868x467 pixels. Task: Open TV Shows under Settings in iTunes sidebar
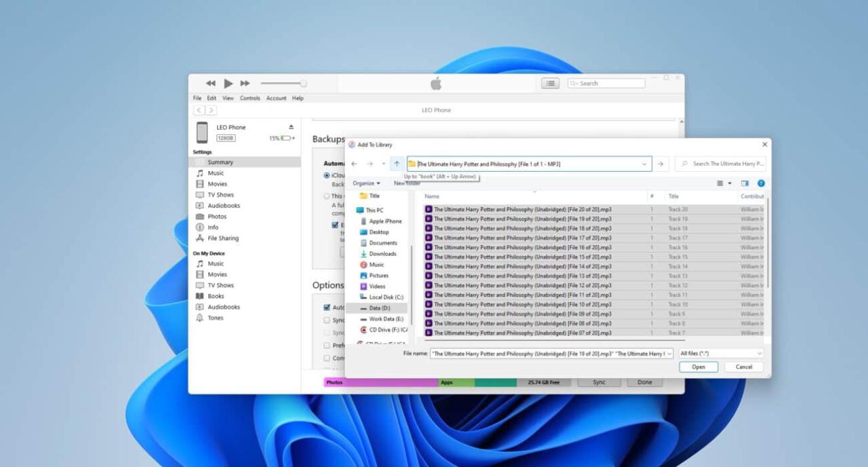(x=220, y=195)
